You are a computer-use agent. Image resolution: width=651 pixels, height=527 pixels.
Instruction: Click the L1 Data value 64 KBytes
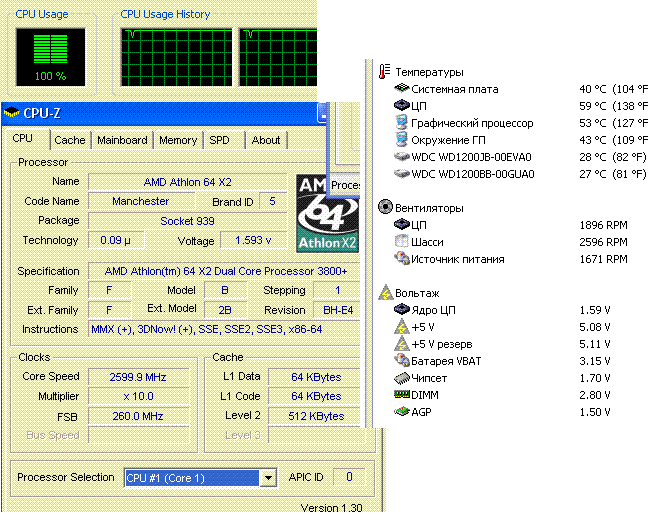pos(316,377)
